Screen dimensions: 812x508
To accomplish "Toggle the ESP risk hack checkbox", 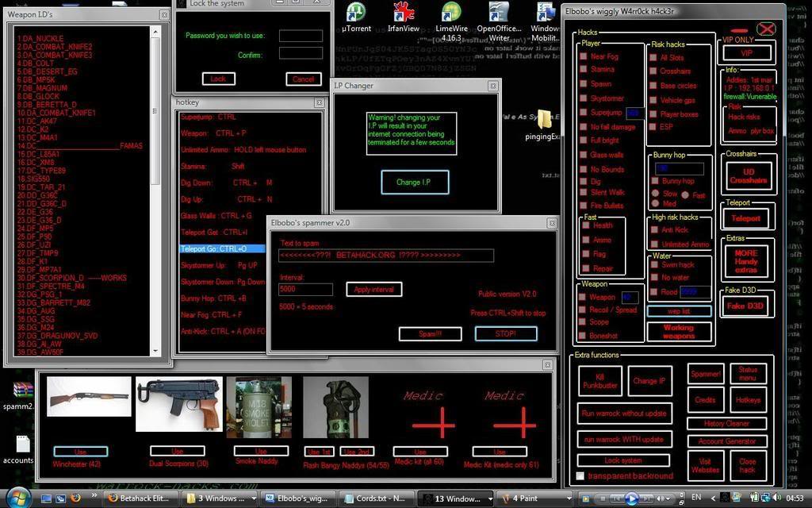I will pyautogui.click(x=653, y=126).
